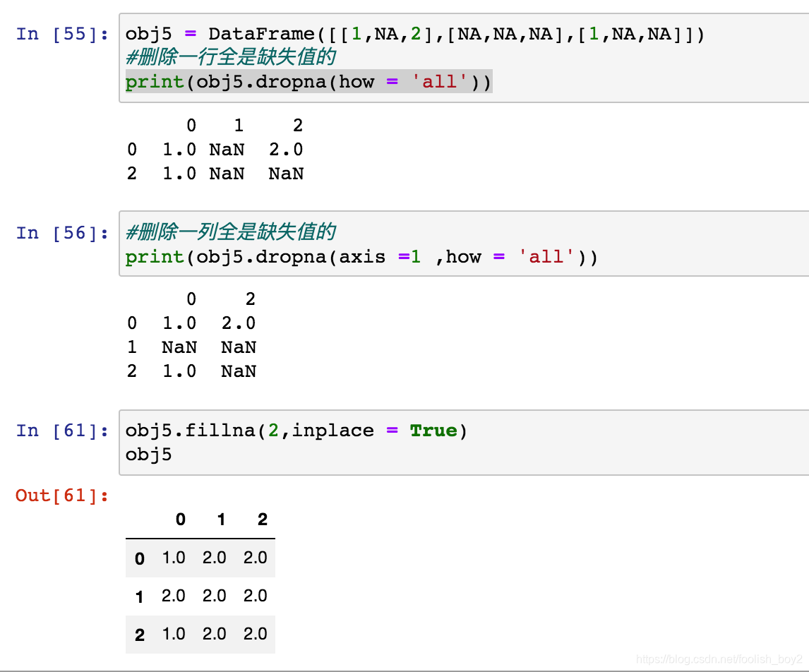The height and width of the screenshot is (672, 809).
Task: Click column header '2' in Out[61] table
Action: click(x=263, y=520)
